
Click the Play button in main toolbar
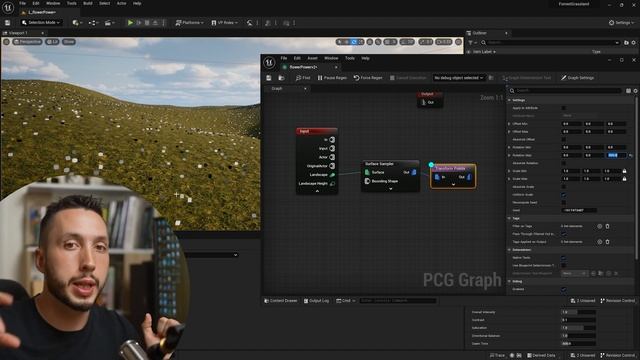pos(130,22)
